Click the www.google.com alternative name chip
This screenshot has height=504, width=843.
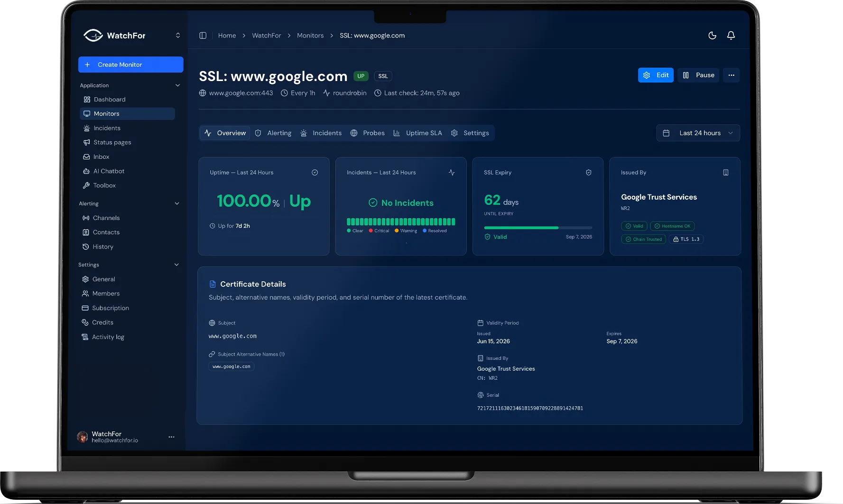[232, 367]
